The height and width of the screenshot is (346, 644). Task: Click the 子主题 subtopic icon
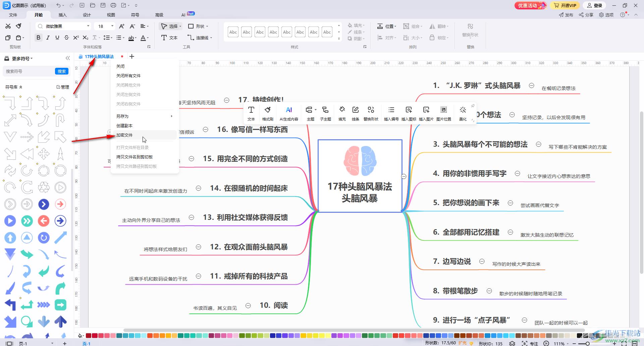pos(325,113)
